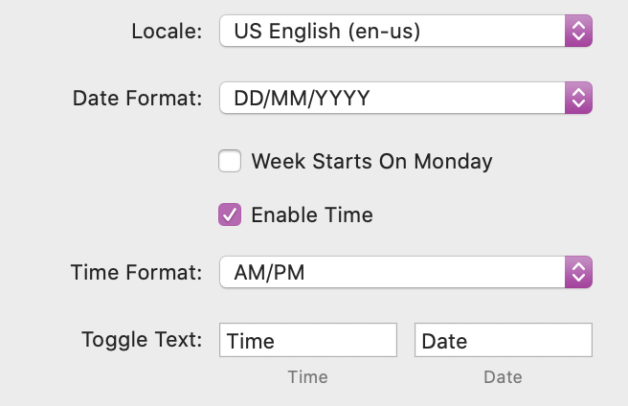Click the Toggle Text field containing 'Date'
Screen dimensions: 628x406
[x=503, y=341]
